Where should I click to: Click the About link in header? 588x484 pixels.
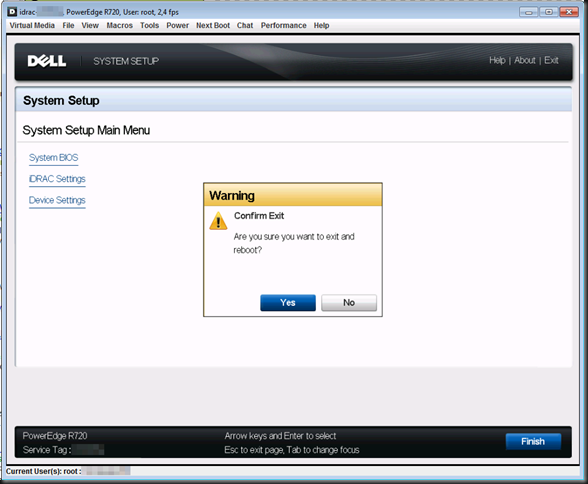pyautogui.click(x=525, y=60)
